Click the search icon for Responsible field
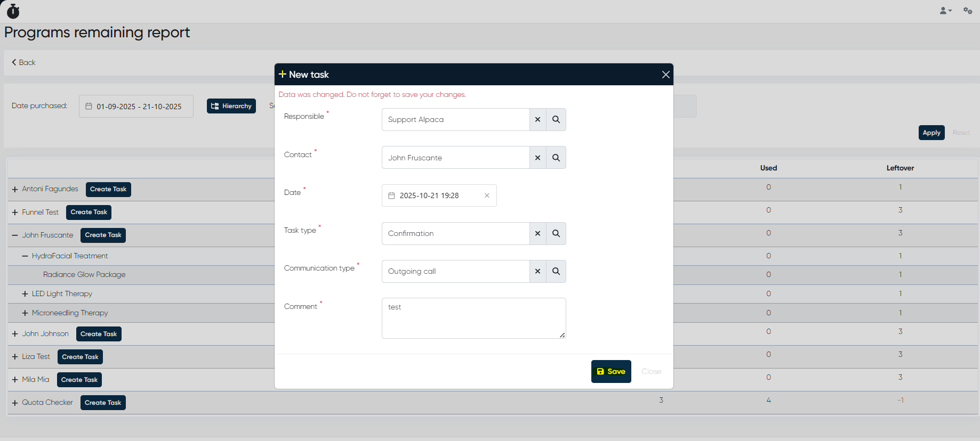 tap(556, 119)
